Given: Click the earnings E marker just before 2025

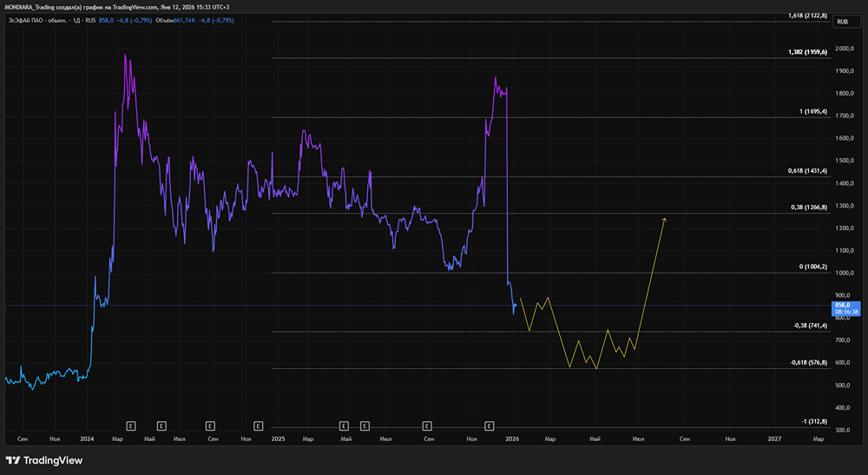Looking at the screenshot, I should coord(258,426).
